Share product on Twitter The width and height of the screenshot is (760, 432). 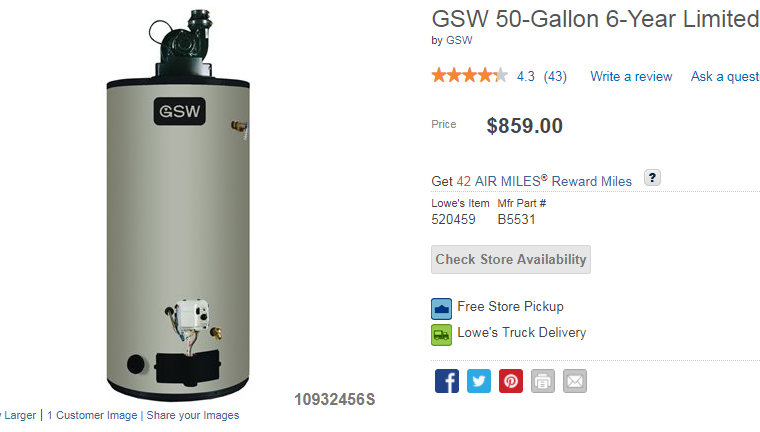[x=478, y=381]
